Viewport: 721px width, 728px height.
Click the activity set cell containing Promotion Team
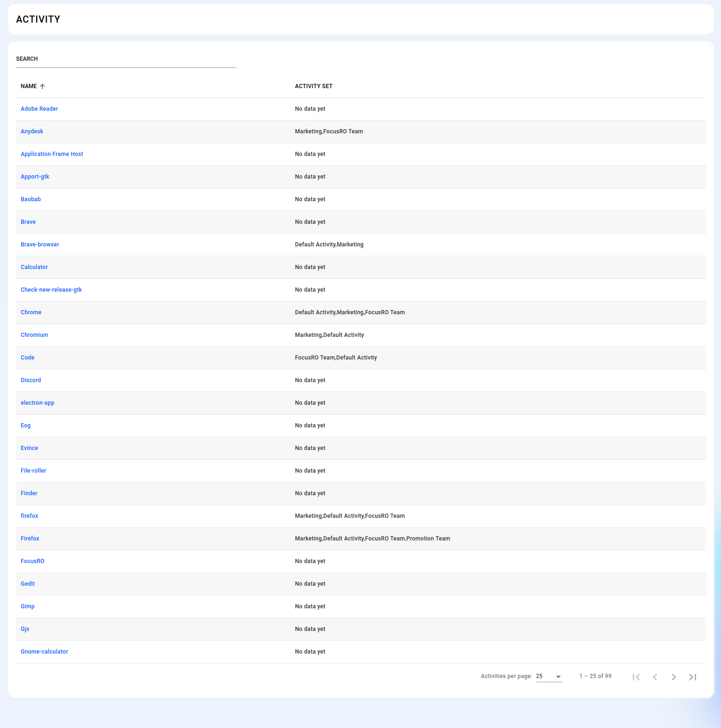coord(372,539)
